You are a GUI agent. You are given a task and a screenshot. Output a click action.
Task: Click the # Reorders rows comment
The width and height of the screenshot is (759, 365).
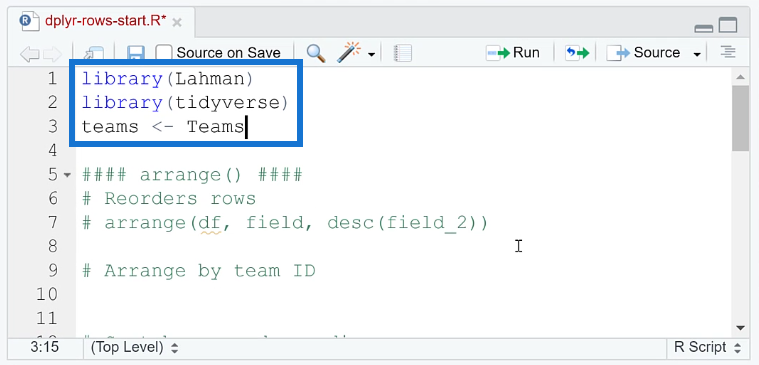[169, 198]
